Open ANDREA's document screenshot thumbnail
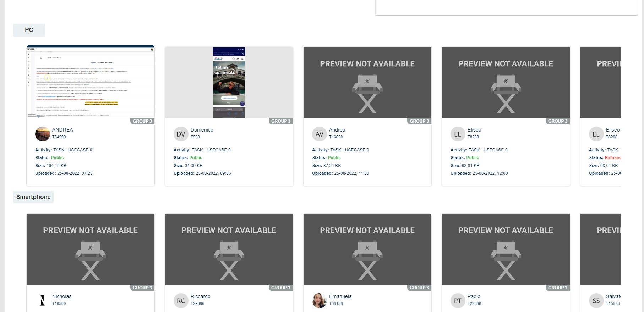Image resolution: width=644 pixels, height=312 pixels. tap(91, 82)
